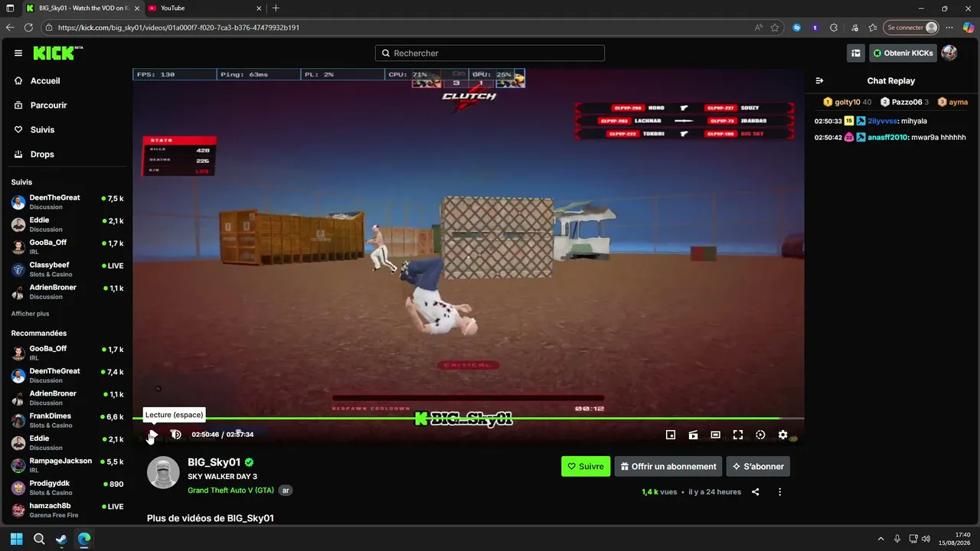Screen dimensions: 980x551
Task: Open user 2ilyvvss in chat replay
Action: pyautogui.click(x=883, y=121)
